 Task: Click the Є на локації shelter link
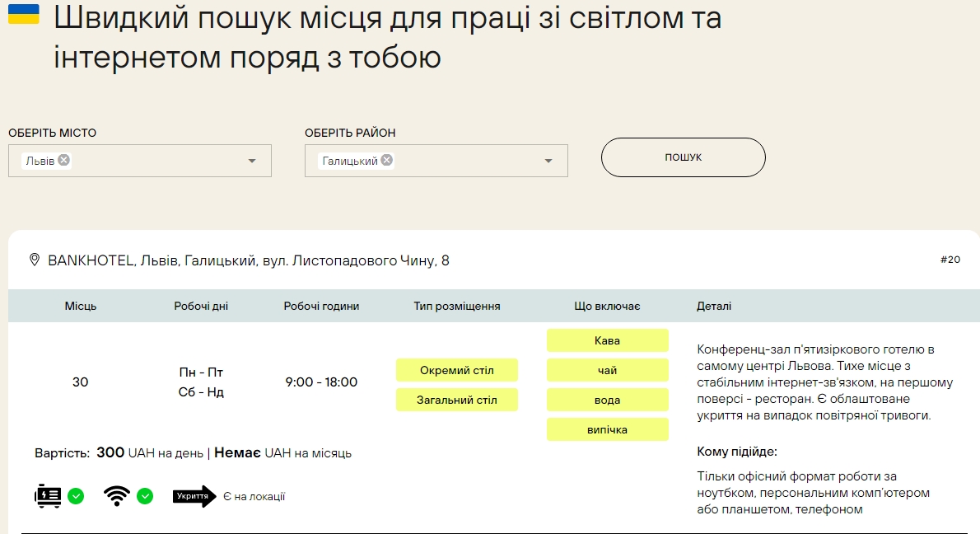[x=254, y=497]
